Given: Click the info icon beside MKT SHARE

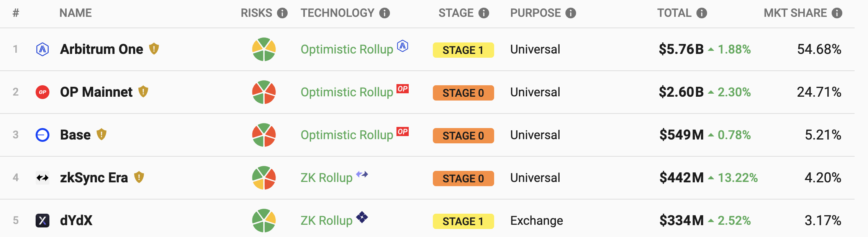Looking at the screenshot, I should point(837,13).
